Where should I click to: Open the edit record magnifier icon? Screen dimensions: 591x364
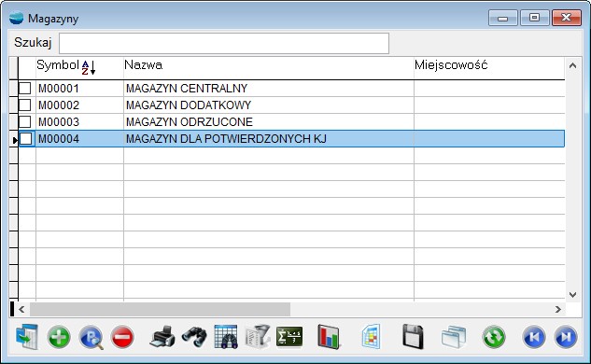tap(91, 337)
